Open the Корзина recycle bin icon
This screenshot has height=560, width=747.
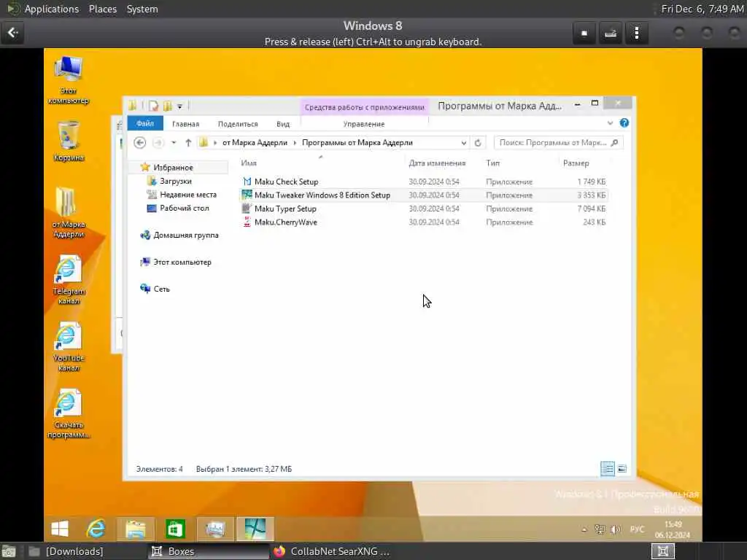[x=69, y=141]
